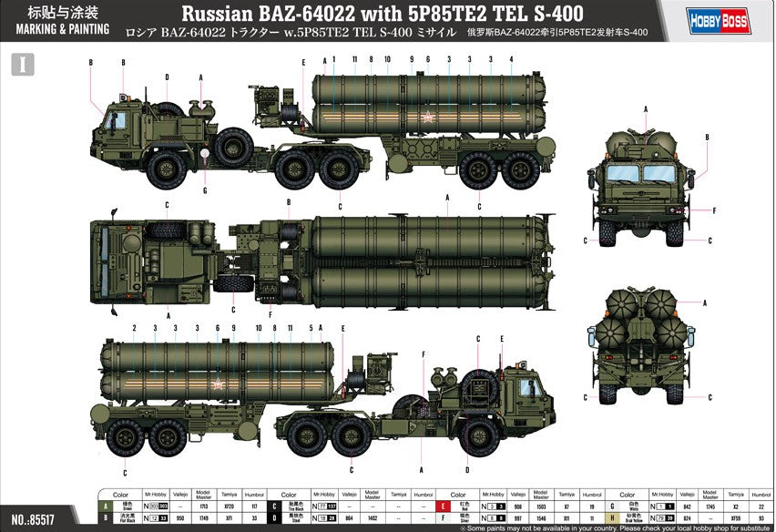Select the green color swatch A
This screenshot has width=776, height=532.
(106, 506)
